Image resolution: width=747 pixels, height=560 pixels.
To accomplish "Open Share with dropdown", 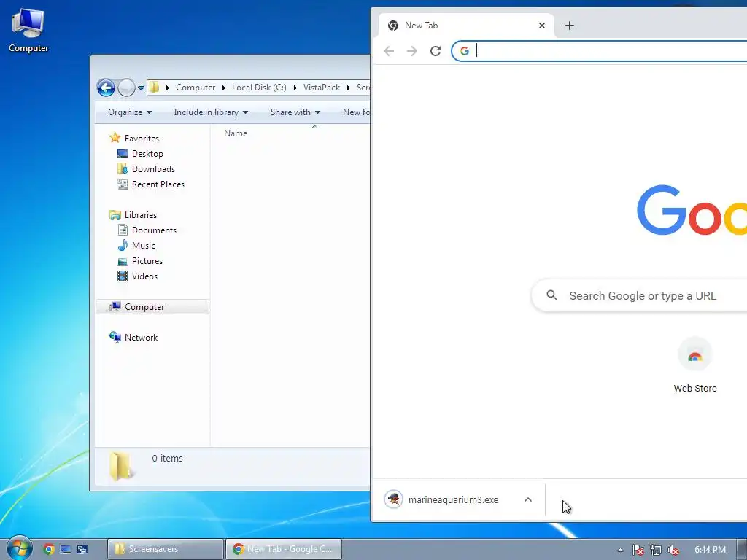I will [295, 112].
